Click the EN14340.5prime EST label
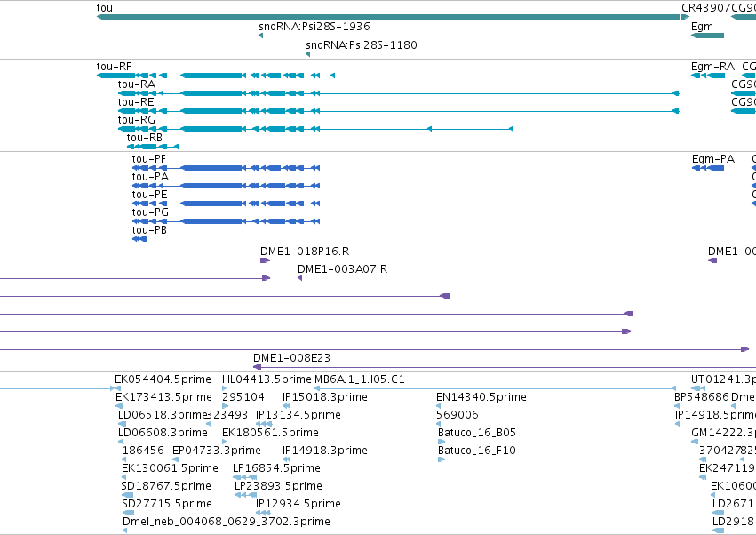 tap(481, 397)
